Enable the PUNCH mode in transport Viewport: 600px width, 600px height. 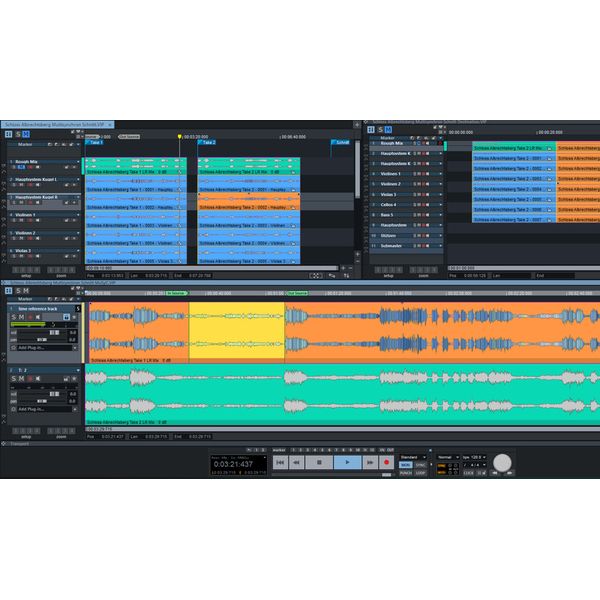406,473
